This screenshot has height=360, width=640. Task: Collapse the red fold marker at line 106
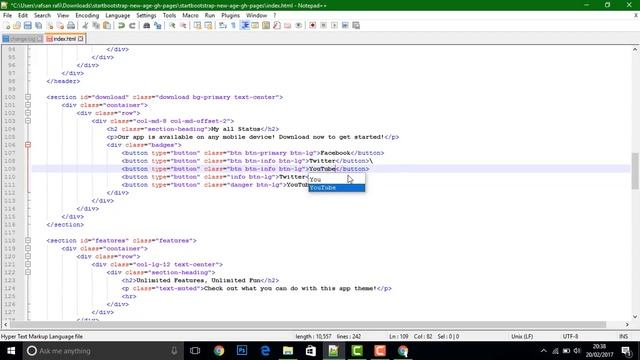tap(28, 145)
